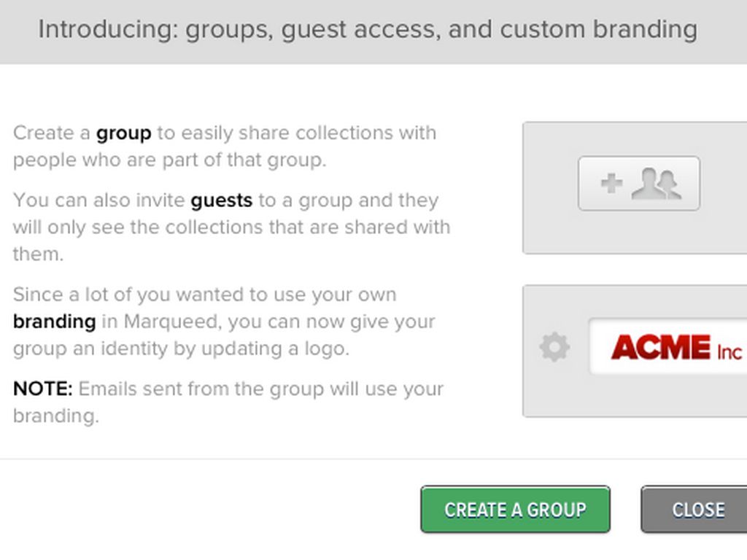Click the "Inc" text in the logo
The width and height of the screenshot is (747, 560).
point(729,352)
